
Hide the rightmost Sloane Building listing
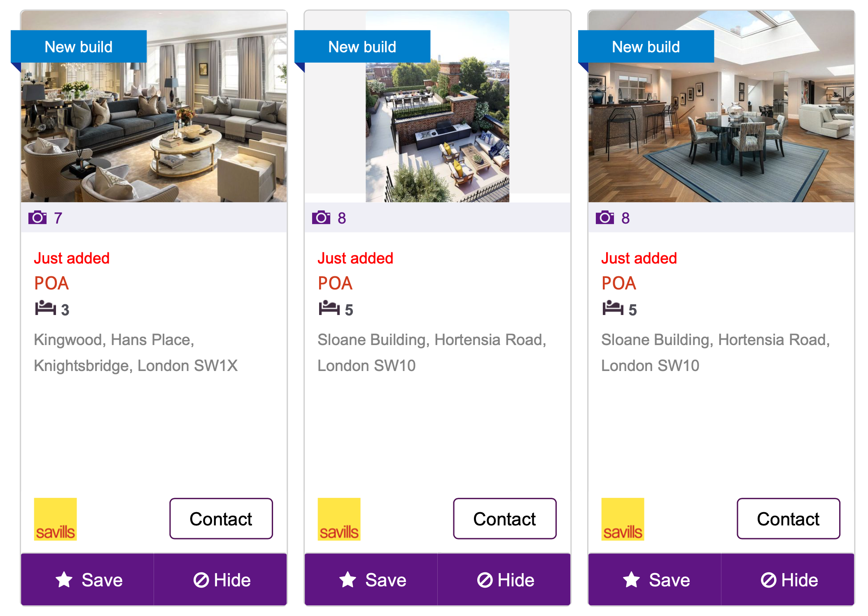coord(788,580)
